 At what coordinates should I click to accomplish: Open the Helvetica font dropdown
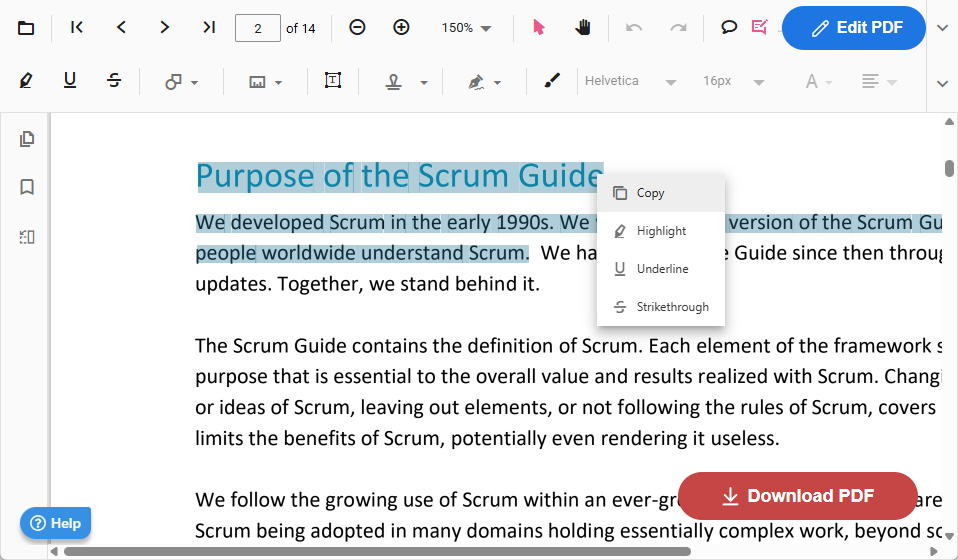point(630,81)
